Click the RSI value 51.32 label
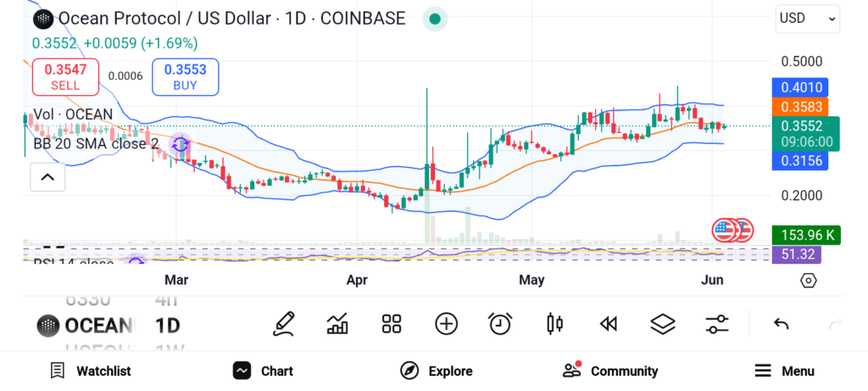Screen dimensions: 868x391 click(797, 254)
